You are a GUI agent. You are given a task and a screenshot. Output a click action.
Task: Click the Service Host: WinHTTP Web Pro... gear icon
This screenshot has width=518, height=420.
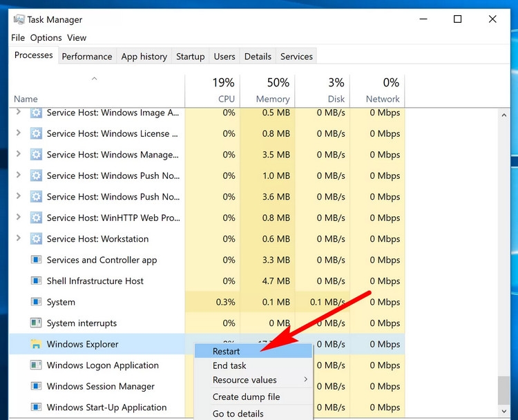pyautogui.click(x=36, y=218)
